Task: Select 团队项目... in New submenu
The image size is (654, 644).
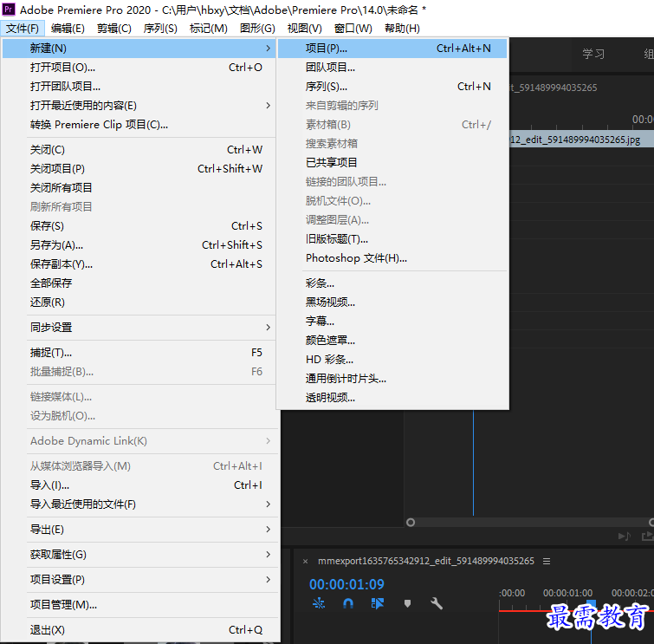Action: [392, 68]
